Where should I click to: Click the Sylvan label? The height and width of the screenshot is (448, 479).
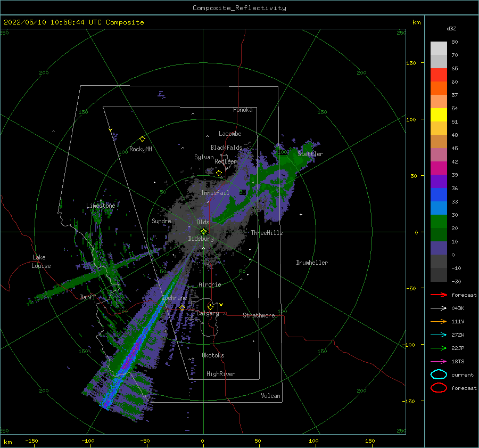[x=204, y=157]
